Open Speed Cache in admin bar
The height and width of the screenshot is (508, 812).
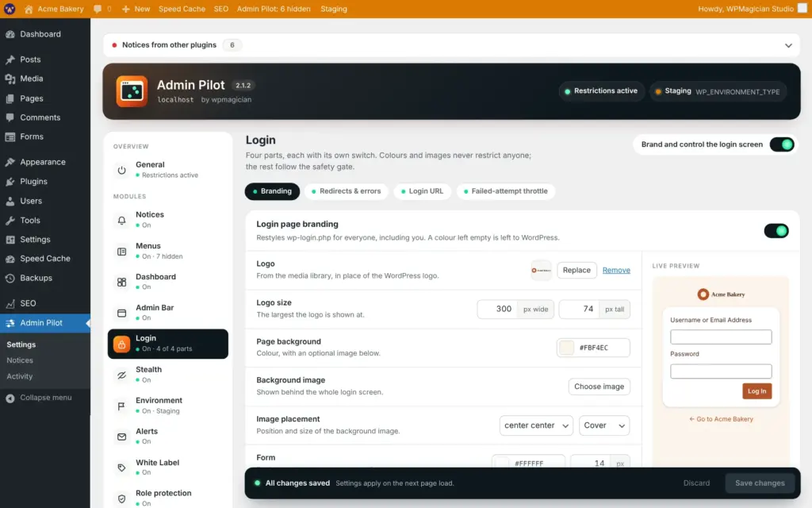pos(182,9)
